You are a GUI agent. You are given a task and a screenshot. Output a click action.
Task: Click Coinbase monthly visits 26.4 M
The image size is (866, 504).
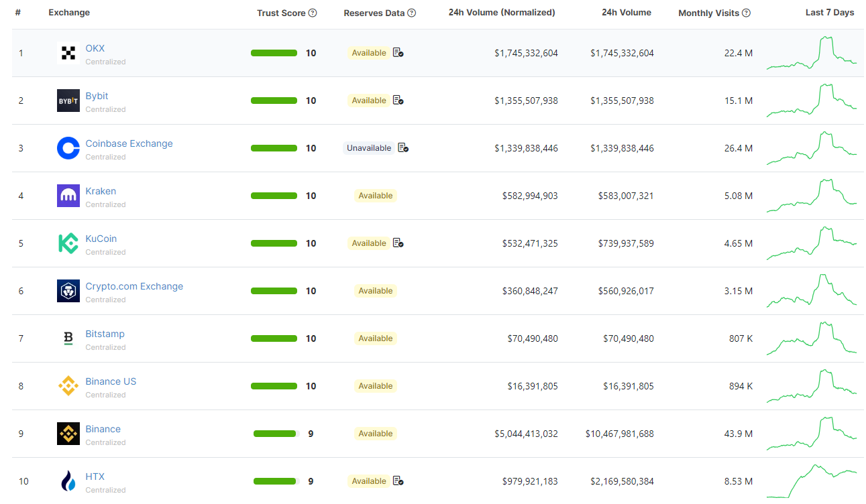[739, 148]
